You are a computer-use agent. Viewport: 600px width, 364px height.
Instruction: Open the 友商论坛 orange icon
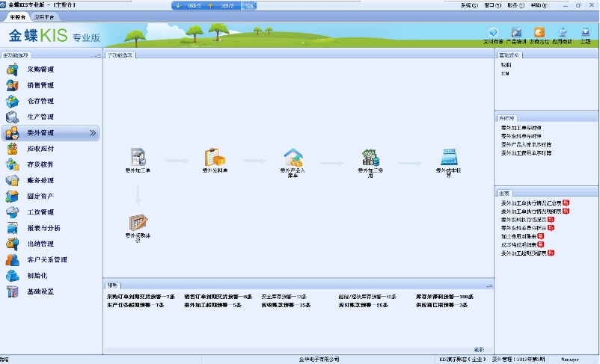tap(539, 32)
